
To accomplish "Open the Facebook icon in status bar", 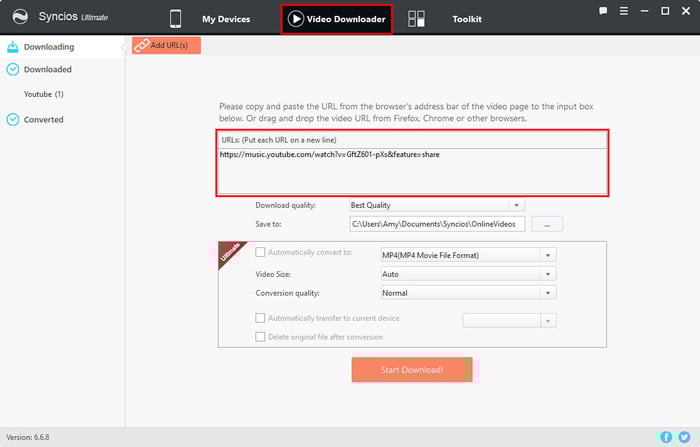I will pos(666,437).
